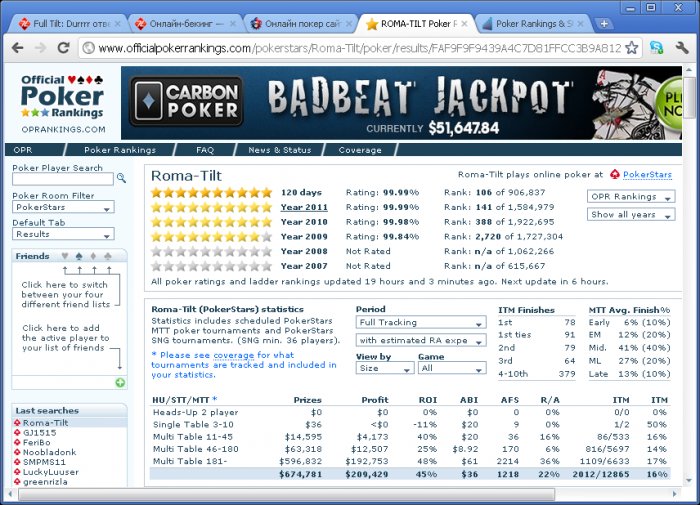The width and height of the screenshot is (700, 505).
Task: Click the Year 2010 label
Action: point(304,222)
